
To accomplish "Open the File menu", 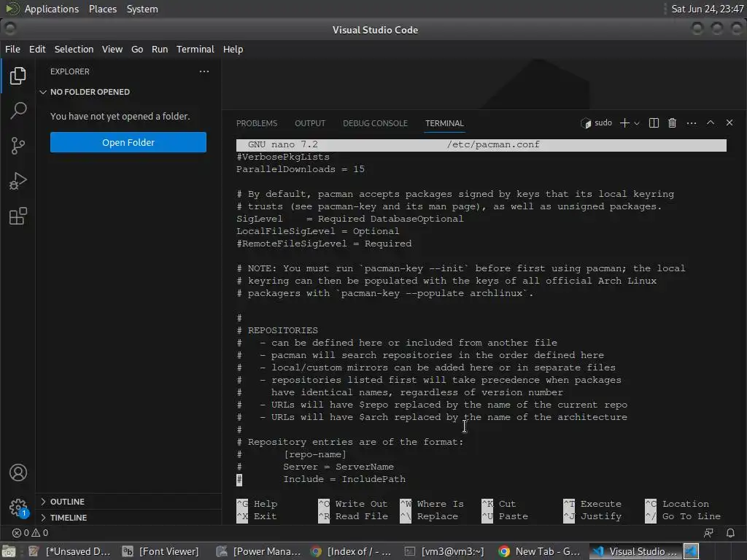I will point(12,49).
